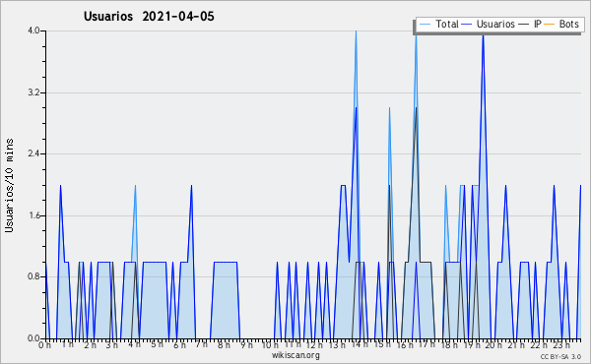Click the Bots orange legend line

point(550,24)
